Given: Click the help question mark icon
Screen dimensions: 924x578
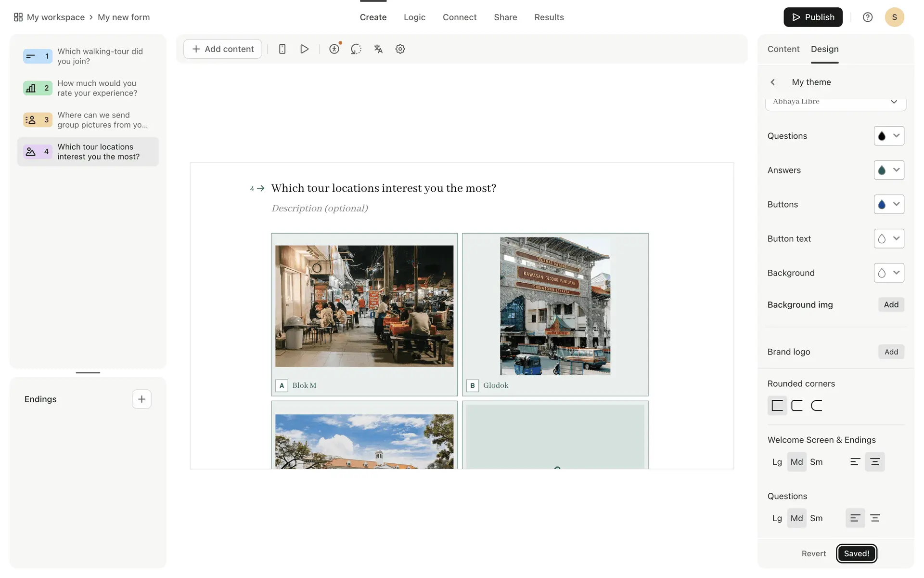Looking at the screenshot, I should click(x=867, y=17).
